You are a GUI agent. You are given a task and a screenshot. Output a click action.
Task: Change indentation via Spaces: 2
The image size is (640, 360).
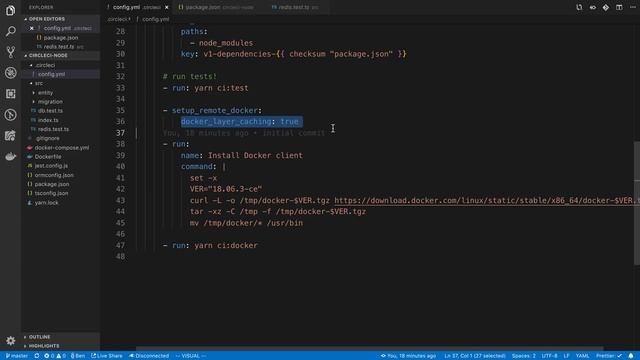(x=524, y=356)
